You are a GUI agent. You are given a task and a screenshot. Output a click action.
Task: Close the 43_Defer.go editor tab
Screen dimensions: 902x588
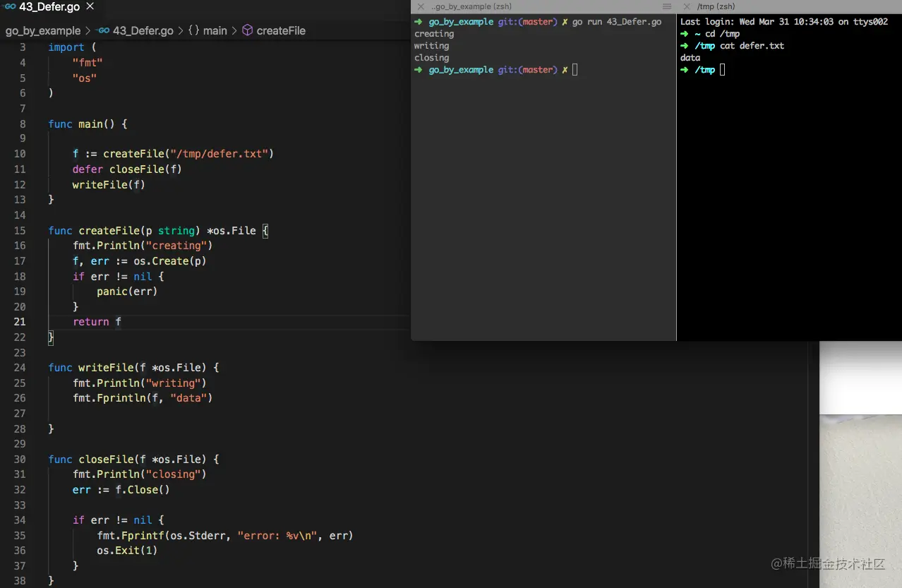91,6
